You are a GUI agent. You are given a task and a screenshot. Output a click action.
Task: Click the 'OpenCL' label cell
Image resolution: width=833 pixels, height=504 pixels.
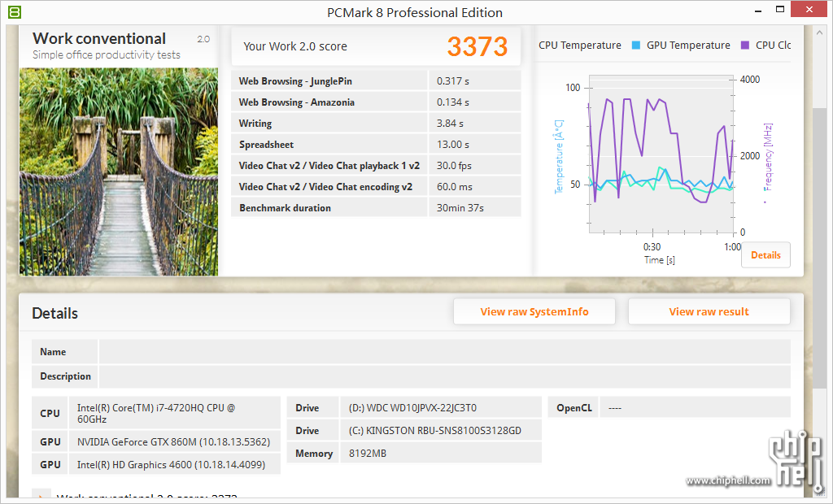574,408
